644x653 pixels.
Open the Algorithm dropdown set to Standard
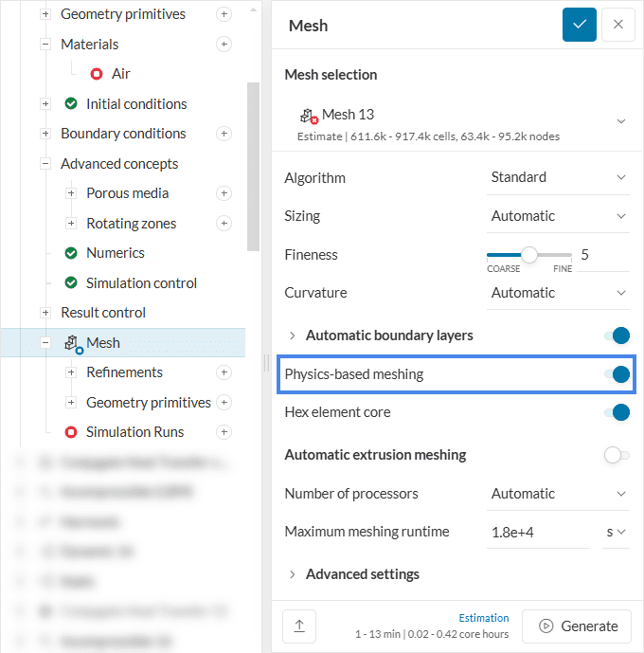558,177
